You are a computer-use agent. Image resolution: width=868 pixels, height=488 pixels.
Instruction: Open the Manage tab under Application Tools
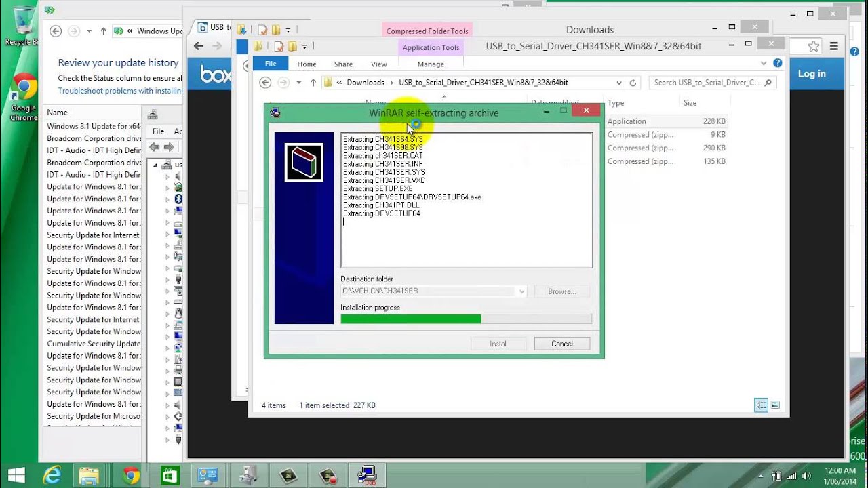431,64
